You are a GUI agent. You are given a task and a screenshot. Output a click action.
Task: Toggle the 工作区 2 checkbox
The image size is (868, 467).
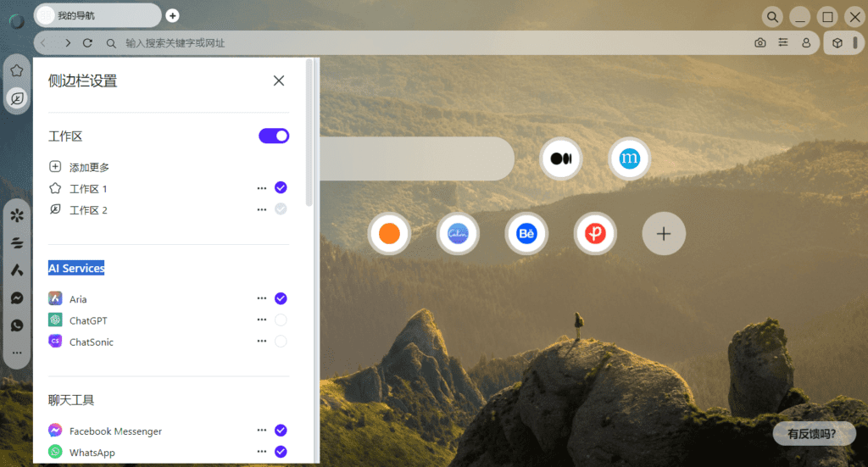pyautogui.click(x=281, y=209)
